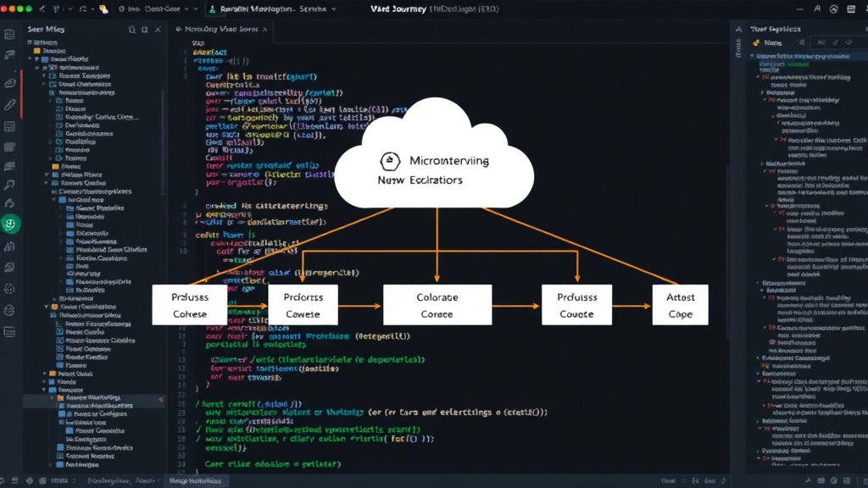868x488 pixels.
Task: Open the branch icon in the top toolbar
Action: [x=57, y=8]
